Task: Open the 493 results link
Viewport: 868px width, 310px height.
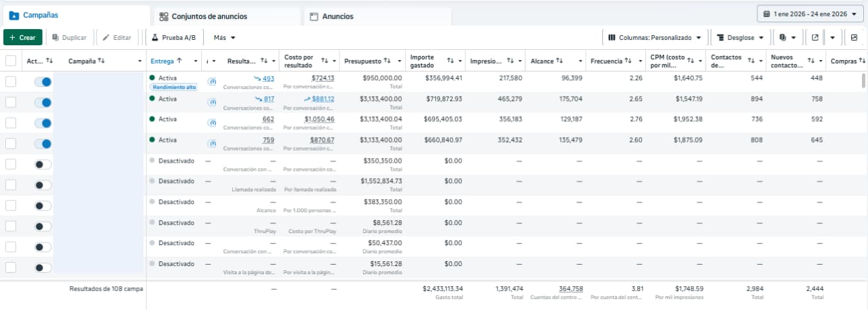Action: 268,78
